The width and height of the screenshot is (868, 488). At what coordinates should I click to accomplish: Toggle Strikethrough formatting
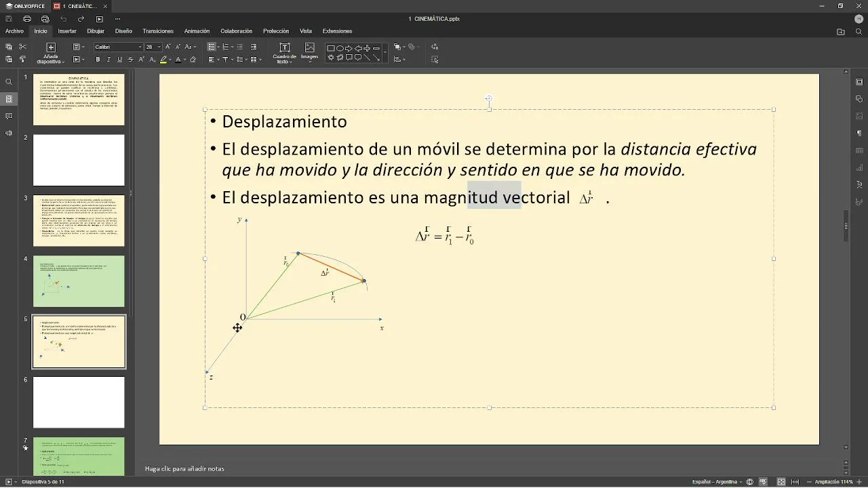[130, 60]
